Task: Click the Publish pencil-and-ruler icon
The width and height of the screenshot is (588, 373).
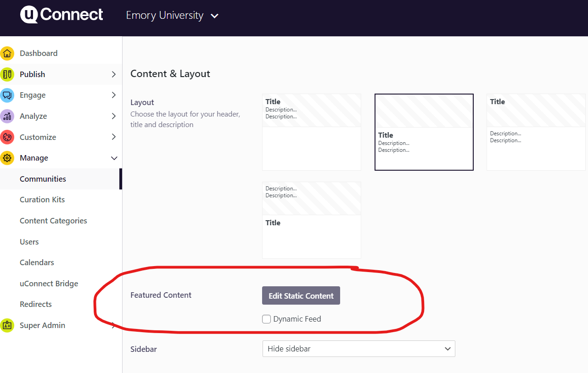Action: point(7,74)
